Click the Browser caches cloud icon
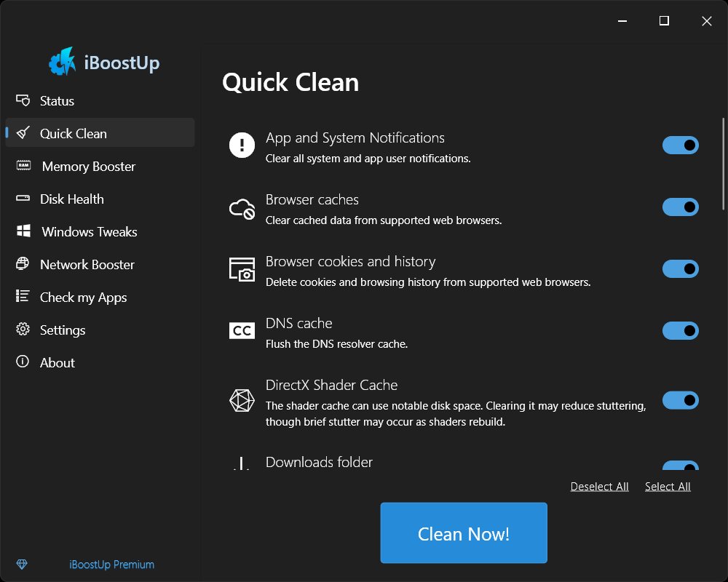Viewport: 728px width, 582px height. pyautogui.click(x=242, y=208)
